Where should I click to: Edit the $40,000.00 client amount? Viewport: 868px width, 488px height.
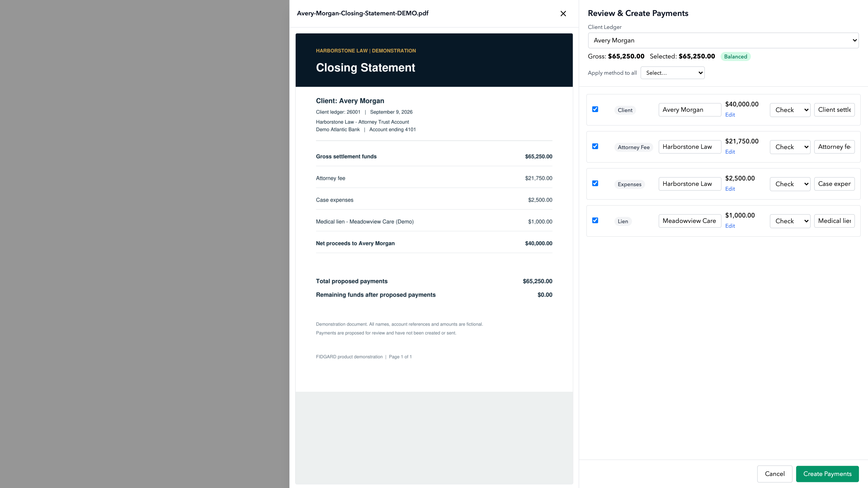(x=730, y=115)
